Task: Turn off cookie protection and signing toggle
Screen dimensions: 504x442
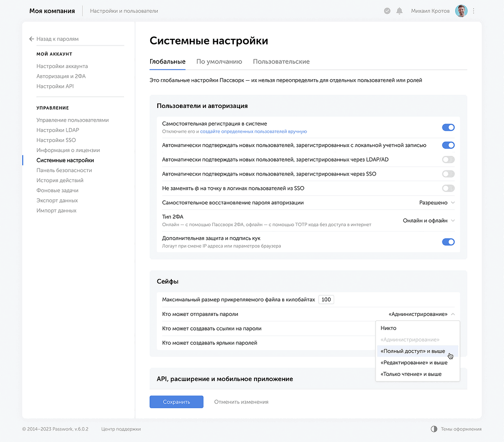Action: tap(448, 242)
